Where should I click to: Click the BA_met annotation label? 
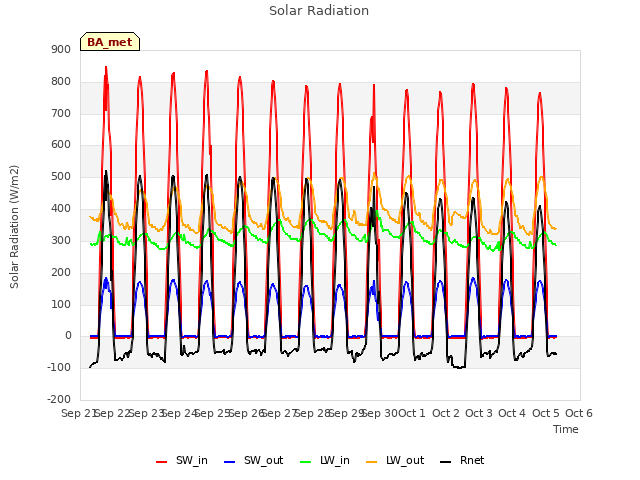pos(110,42)
